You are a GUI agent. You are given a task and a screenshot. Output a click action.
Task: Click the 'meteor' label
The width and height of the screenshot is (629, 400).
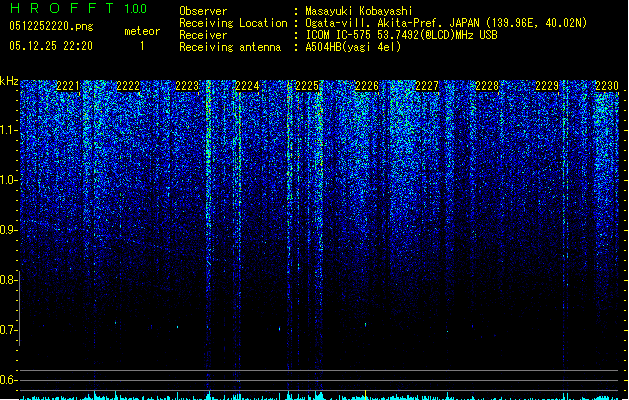(142, 31)
